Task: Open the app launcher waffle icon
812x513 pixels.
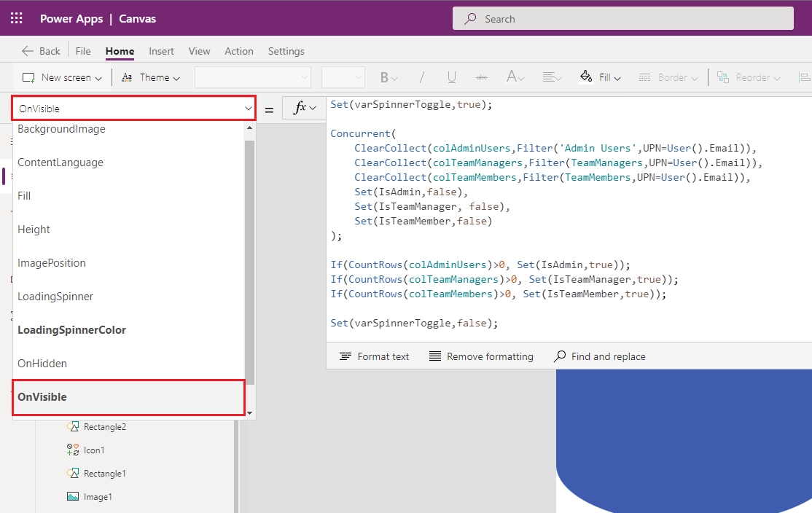Action: (x=16, y=19)
